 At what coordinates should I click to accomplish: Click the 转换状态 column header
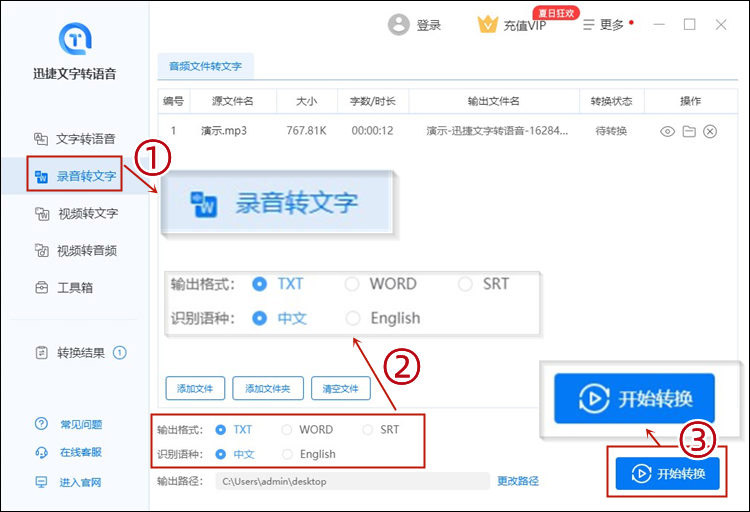click(x=611, y=101)
